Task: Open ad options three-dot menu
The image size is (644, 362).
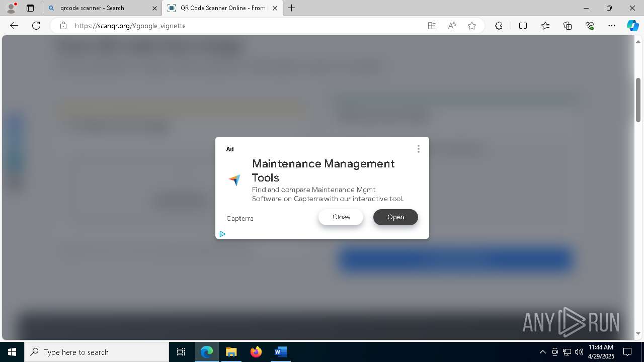Action: [x=418, y=149]
